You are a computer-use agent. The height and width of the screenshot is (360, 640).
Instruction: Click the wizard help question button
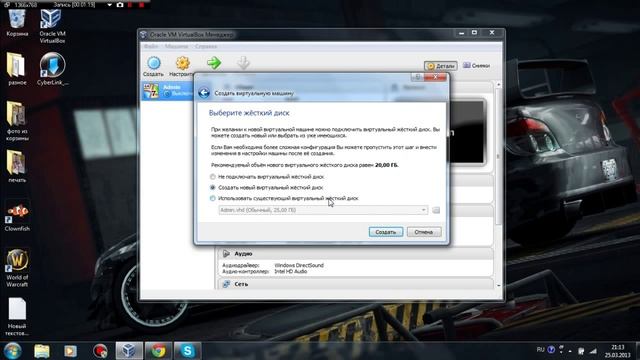point(417,77)
